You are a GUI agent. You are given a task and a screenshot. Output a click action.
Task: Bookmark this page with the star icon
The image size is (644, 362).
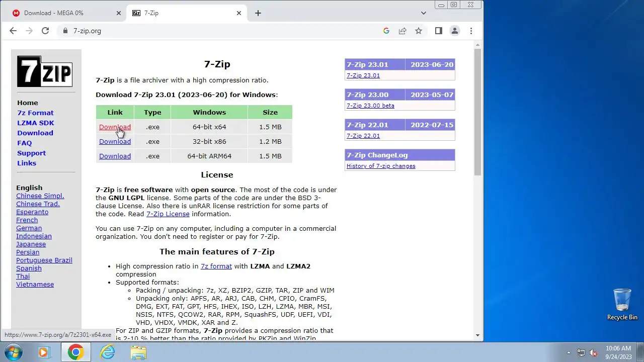(x=419, y=31)
